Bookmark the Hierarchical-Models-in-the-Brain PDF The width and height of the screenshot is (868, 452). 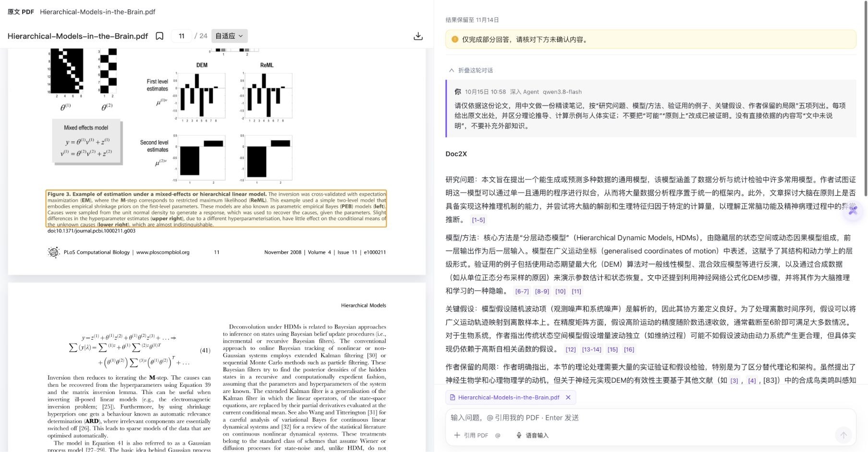pos(159,36)
